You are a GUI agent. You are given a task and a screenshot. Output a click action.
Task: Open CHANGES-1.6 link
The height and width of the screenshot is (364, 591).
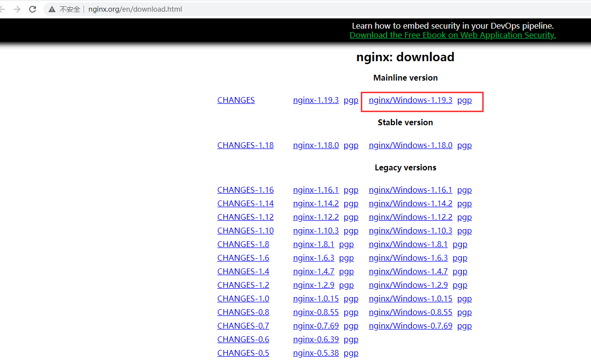(x=243, y=258)
